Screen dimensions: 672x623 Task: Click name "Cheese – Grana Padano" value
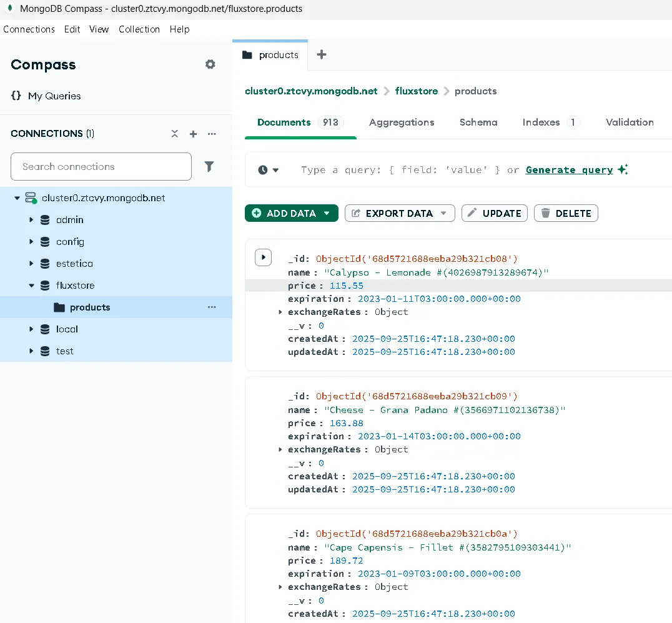pos(445,410)
